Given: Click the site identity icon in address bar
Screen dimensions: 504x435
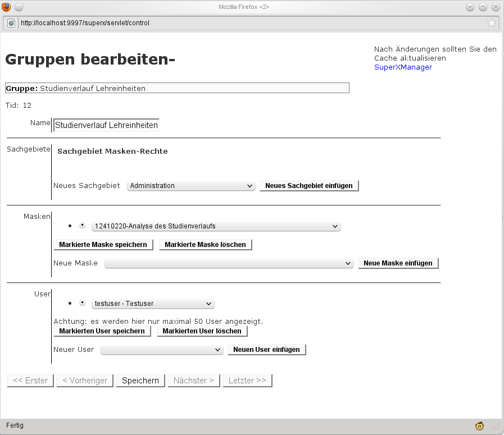Looking at the screenshot, I should (11, 23).
